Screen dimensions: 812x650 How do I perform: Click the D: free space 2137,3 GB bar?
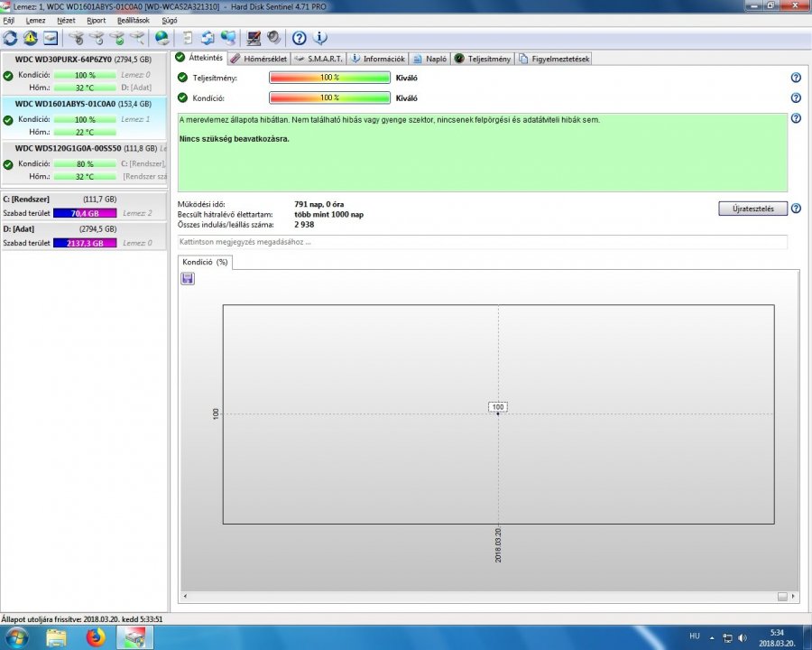click(85, 243)
